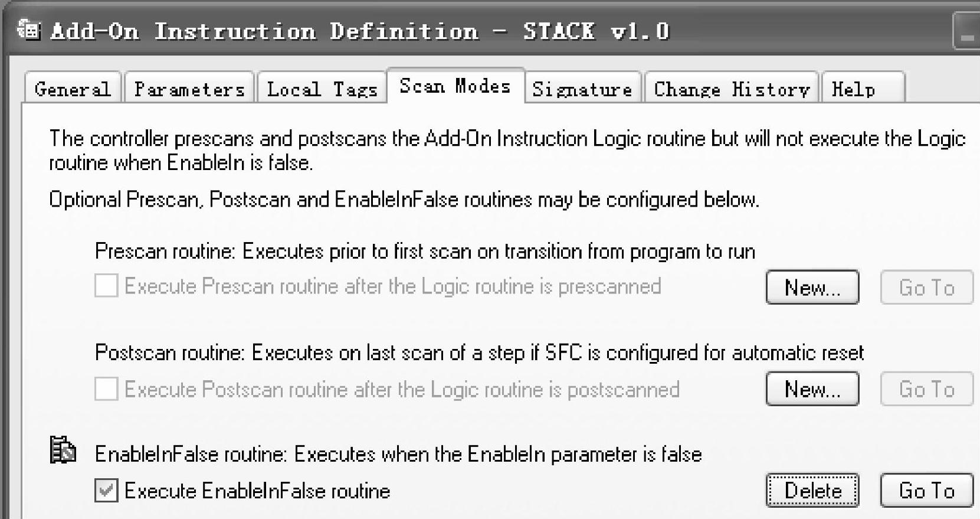The image size is (980, 519).
Task: Enable the Execute Prescan routine checkbox
Action: (x=106, y=286)
